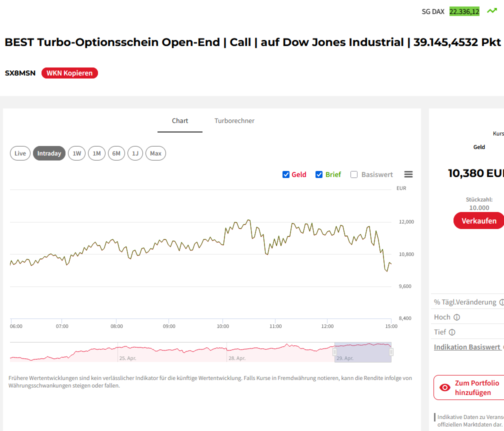This screenshot has height=431, width=504.
Task: Select the 1J time range
Action: (x=135, y=153)
